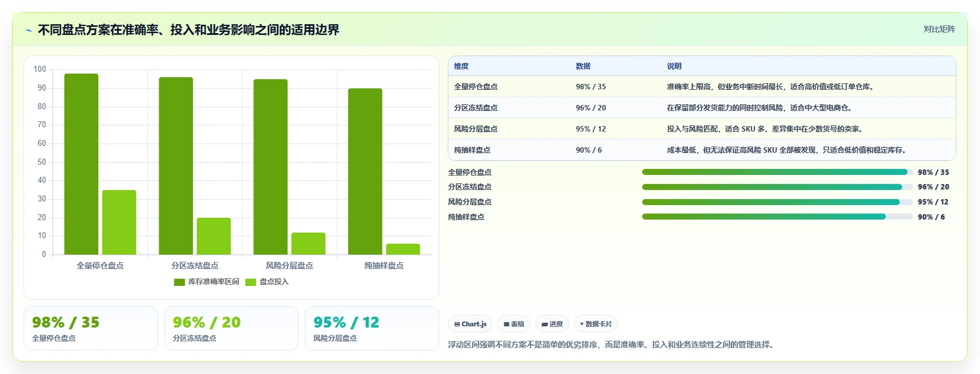
Task: Select the 分区冻结盘点 table row name
Action: point(476,108)
